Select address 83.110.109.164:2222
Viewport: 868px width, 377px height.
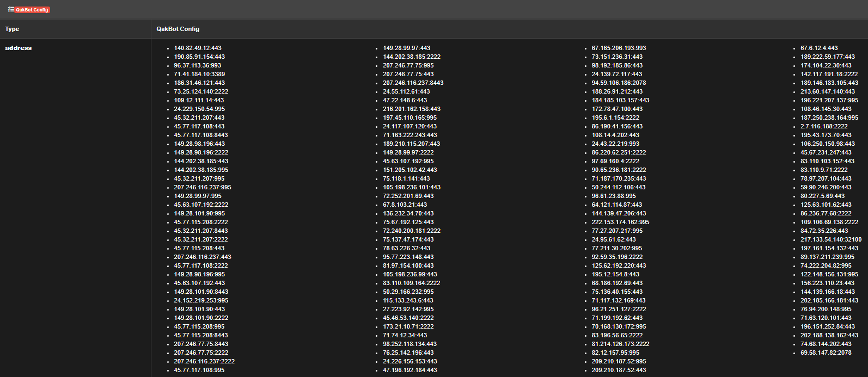click(x=412, y=283)
